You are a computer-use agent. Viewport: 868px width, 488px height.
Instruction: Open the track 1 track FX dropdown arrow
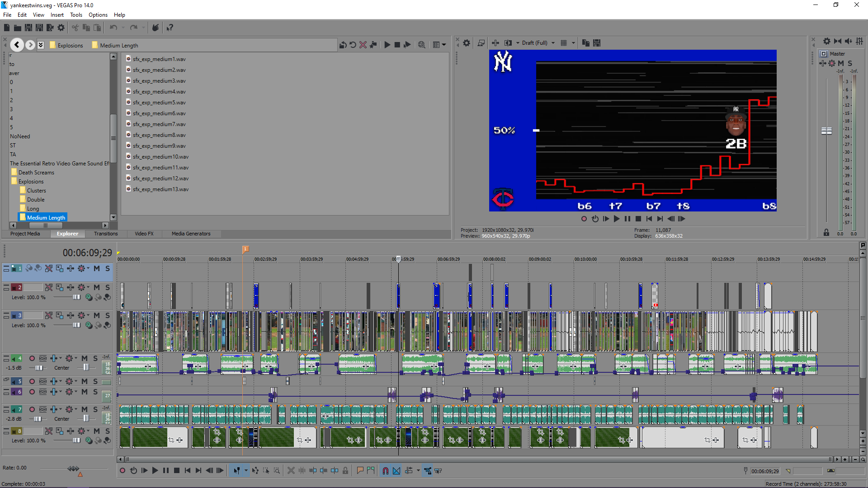tap(88, 268)
